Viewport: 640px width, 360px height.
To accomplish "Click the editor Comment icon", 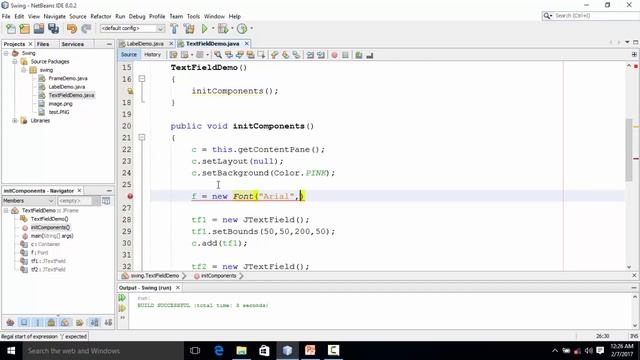I will 359,55.
